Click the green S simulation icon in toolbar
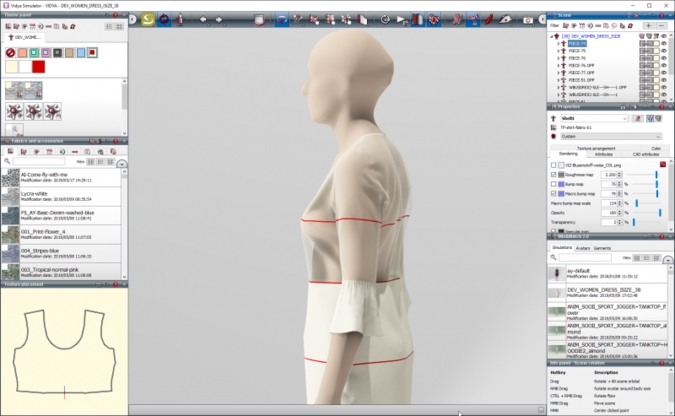Image resolution: width=675 pixels, height=416 pixels. (x=147, y=19)
